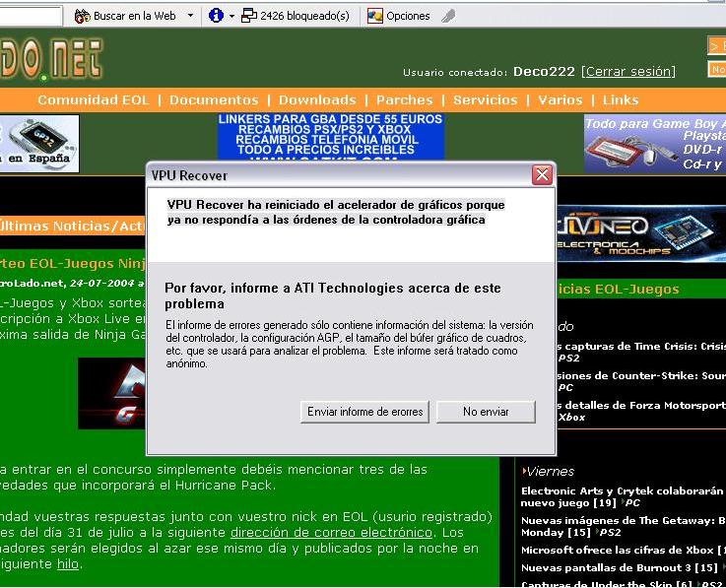Open Electronic Arts y Crytek headline
Image resolution: width=726 pixels, height=588 pixels.
623,496
